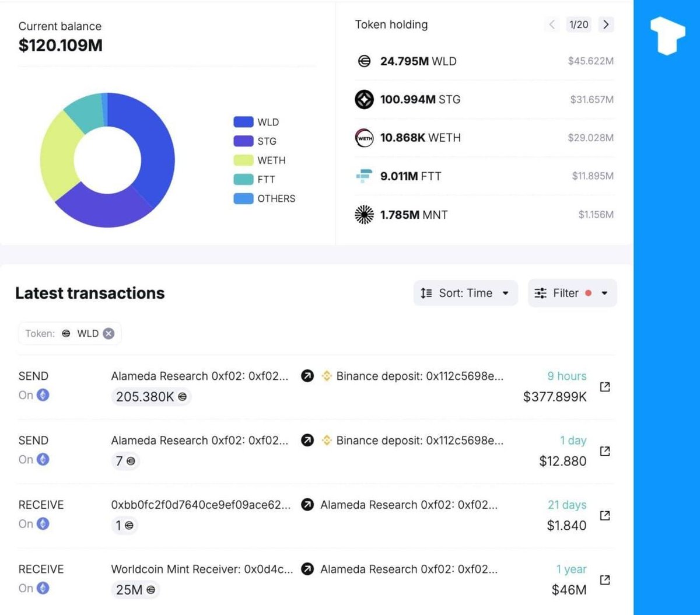Click Binance deposit address in 9 hours row

pos(419,376)
